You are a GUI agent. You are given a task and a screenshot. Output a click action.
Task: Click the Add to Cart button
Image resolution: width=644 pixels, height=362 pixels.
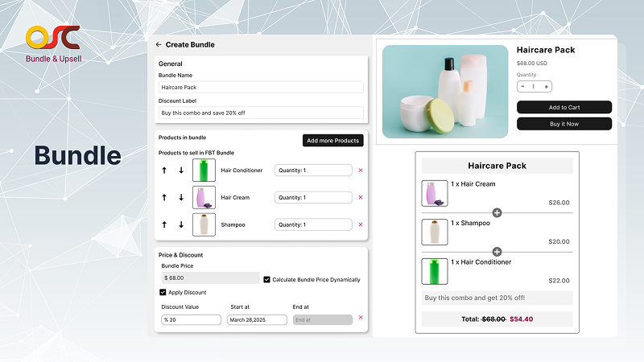564,107
